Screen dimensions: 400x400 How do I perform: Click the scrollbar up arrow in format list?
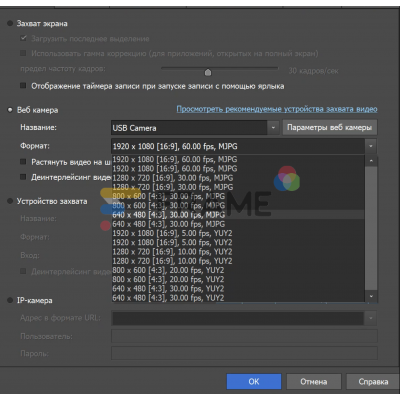click(x=371, y=161)
